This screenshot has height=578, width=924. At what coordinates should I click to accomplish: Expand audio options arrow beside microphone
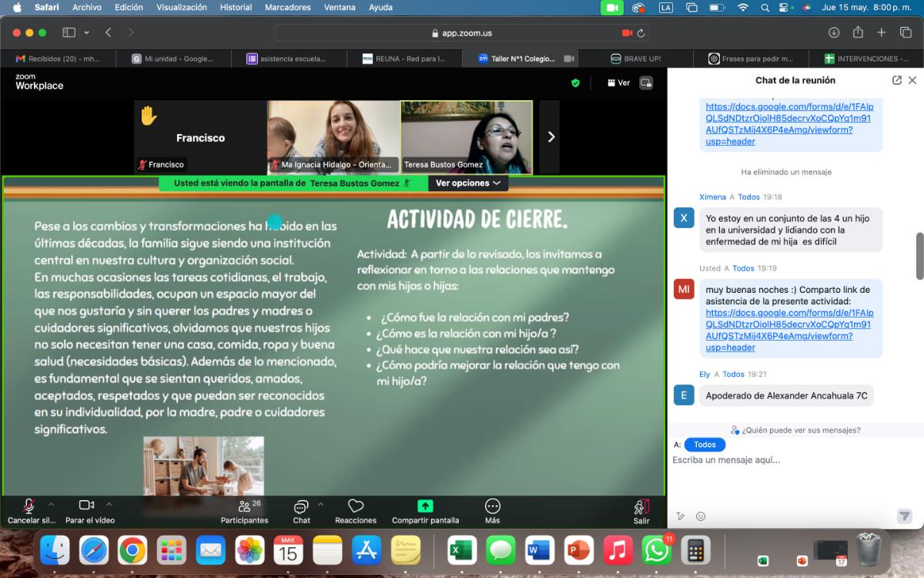click(x=52, y=504)
